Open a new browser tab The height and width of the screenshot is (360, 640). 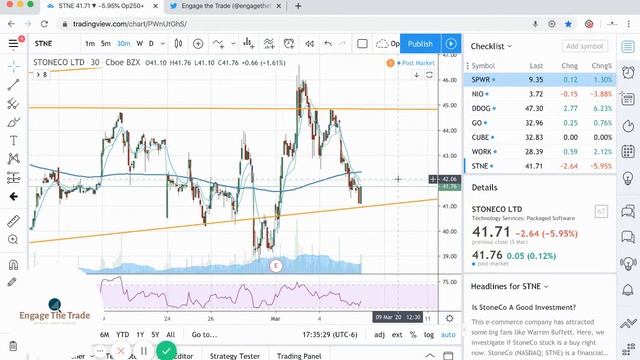(x=298, y=6)
